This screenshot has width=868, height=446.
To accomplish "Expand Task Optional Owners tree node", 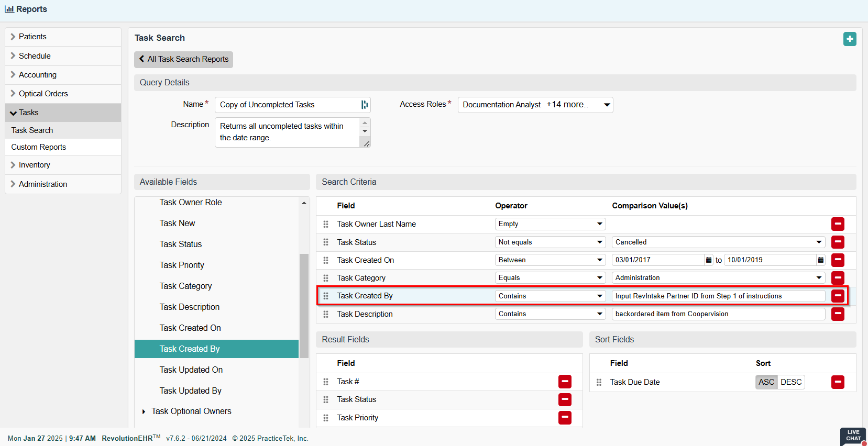I will tap(144, 411).
